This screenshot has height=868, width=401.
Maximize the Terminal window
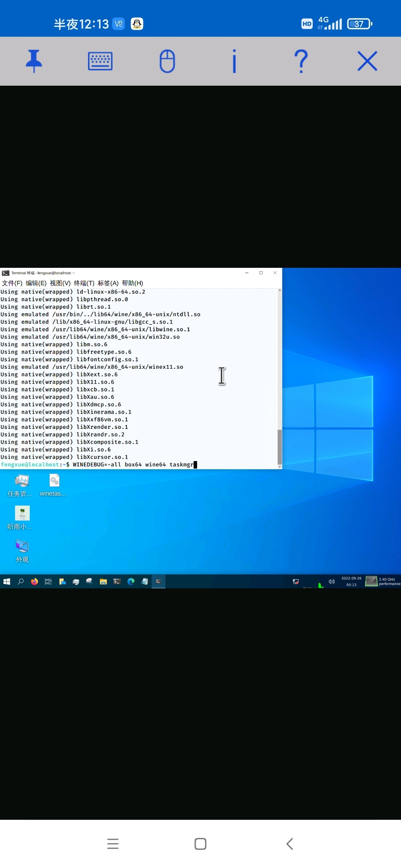[261, 273]
